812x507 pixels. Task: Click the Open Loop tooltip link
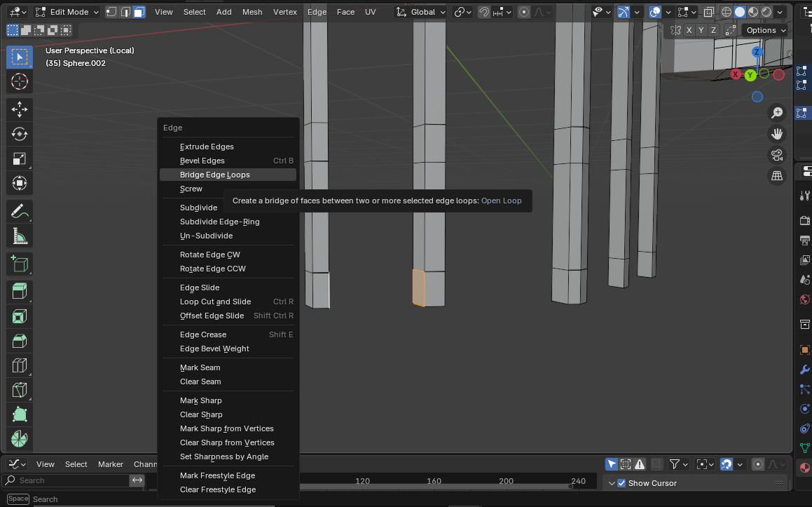[x=502, y=201]
